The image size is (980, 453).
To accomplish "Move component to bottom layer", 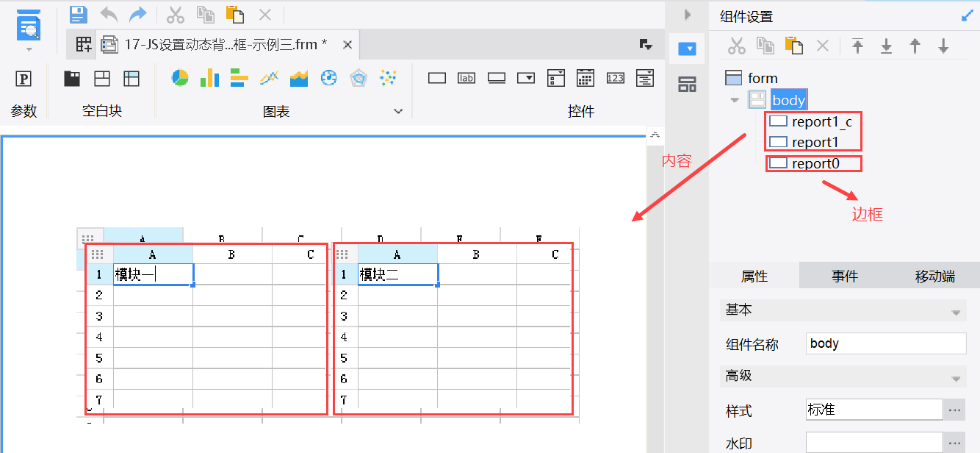I will [887, 46].
